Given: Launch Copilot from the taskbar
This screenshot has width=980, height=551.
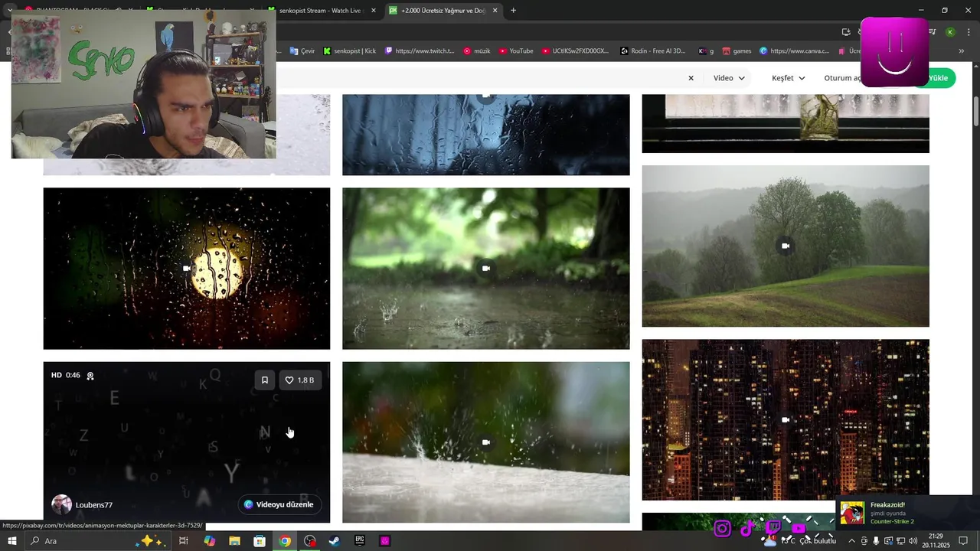Looking at the screenshot, I should [209, 541].
